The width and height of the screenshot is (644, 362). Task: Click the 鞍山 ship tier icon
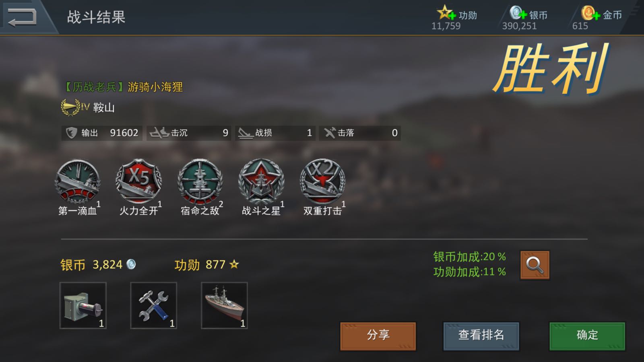point(75,107)
